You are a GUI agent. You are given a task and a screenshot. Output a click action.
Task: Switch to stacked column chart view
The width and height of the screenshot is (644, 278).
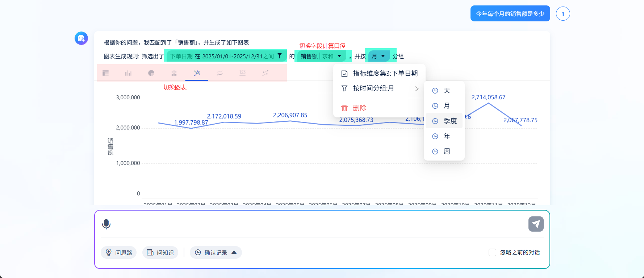click(x=174, y=73)
